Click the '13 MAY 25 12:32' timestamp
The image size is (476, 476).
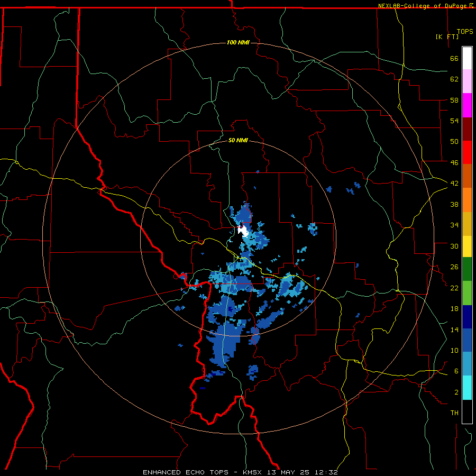coord(303,472)
